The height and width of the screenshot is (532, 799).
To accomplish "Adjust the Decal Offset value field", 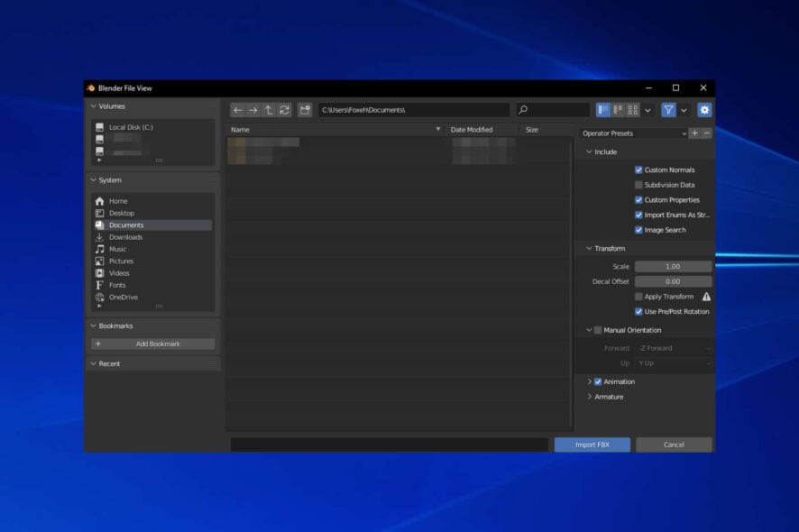I will pyautogui.click(x=673, y=281).
